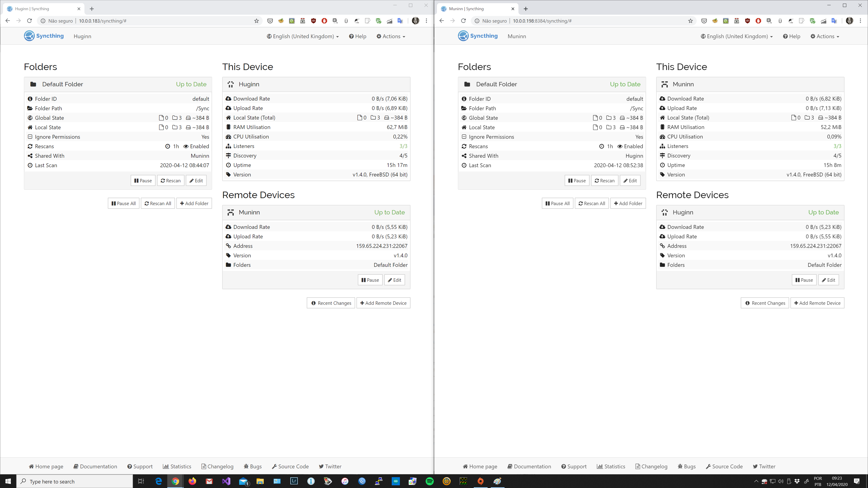Screen dimensions: 868x488
Task: Open File Explorer from the taskbar
Action: pos(260,481)
